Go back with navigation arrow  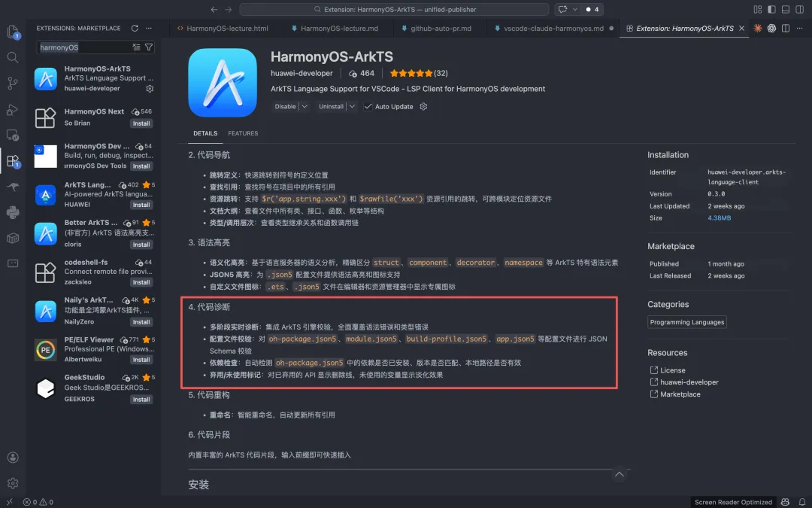pyautogui.click(x=214, y=9)
